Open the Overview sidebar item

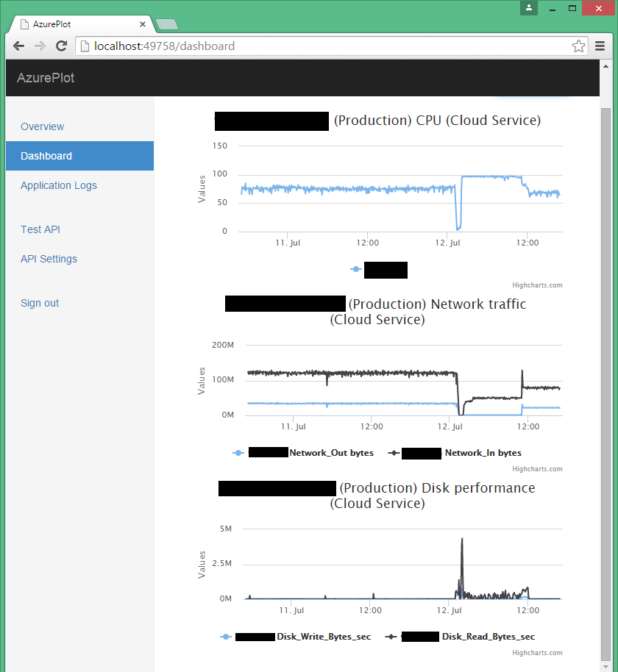tap(43, 126)
